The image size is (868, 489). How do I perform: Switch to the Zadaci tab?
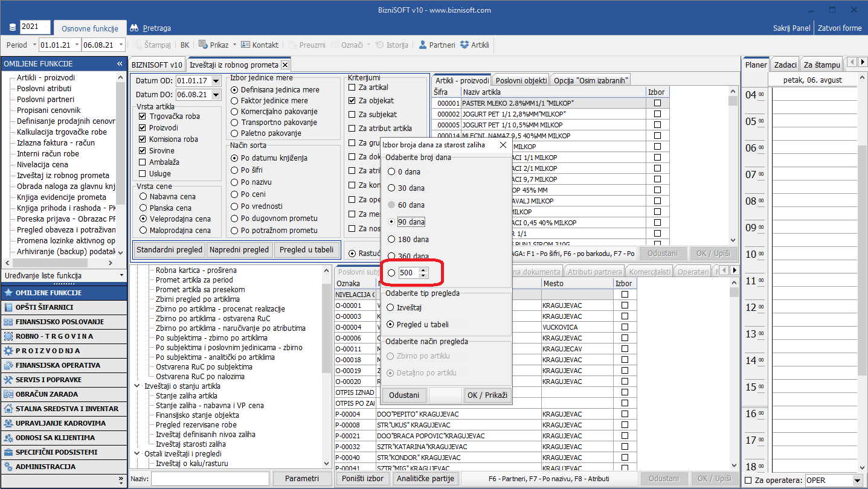click(785, 65)
